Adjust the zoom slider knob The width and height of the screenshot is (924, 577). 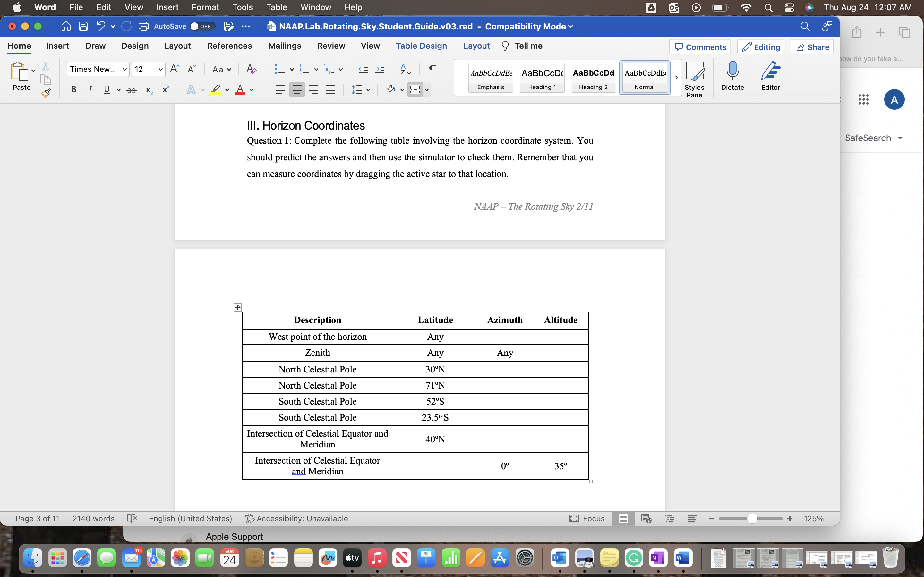[752, 518]
